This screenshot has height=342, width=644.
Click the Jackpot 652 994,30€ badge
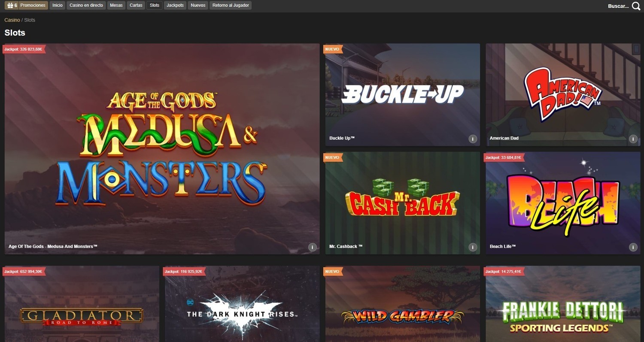pyautogui.click(x=24, y=272)
